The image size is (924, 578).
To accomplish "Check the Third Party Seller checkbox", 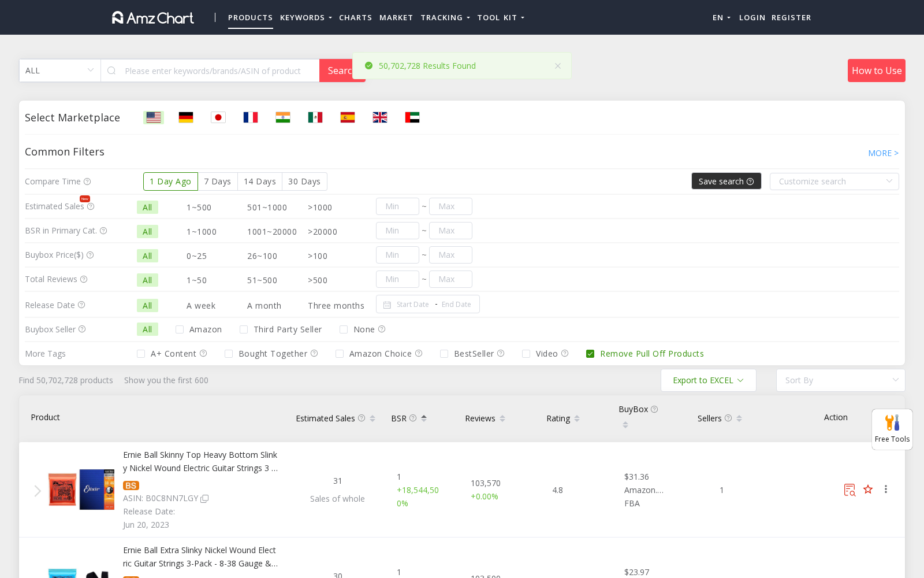I will [244, 329].
